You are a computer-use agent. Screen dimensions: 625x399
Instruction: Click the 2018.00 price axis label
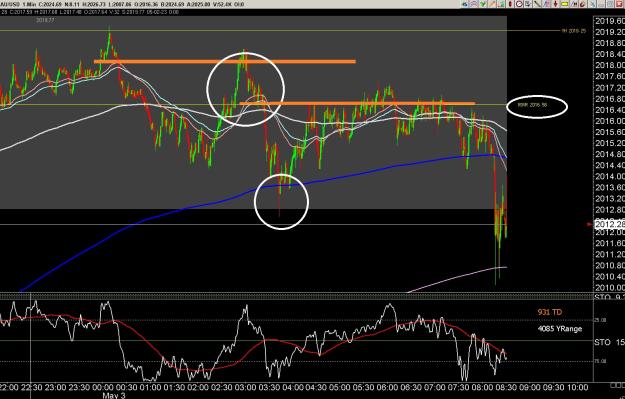[x=609, y=65]
